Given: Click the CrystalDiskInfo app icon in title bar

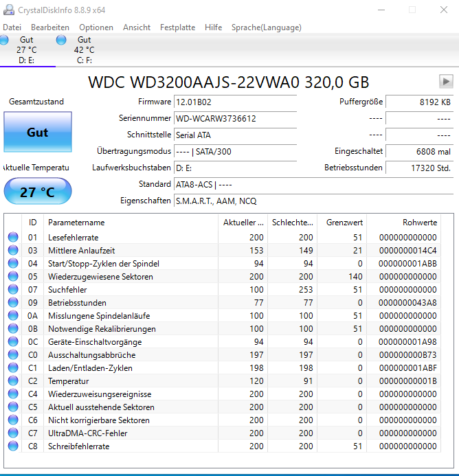Looking at the screenshot, I should pos(9,10).
